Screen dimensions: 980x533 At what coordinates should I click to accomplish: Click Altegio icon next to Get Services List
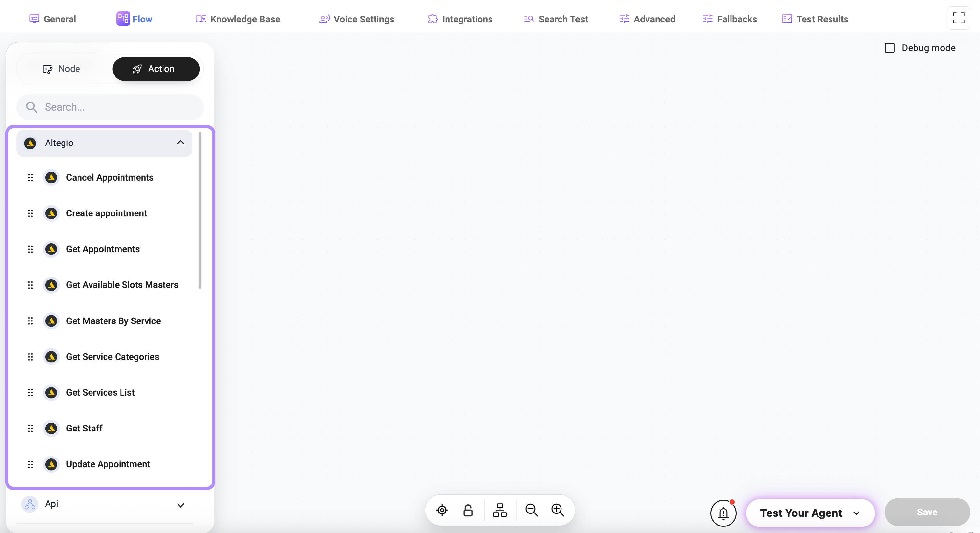[x=51, y=392]
